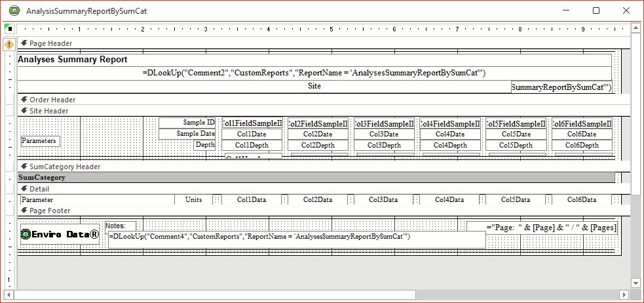
Task: Select the Site Header section bar
Action: click(324, 111)
